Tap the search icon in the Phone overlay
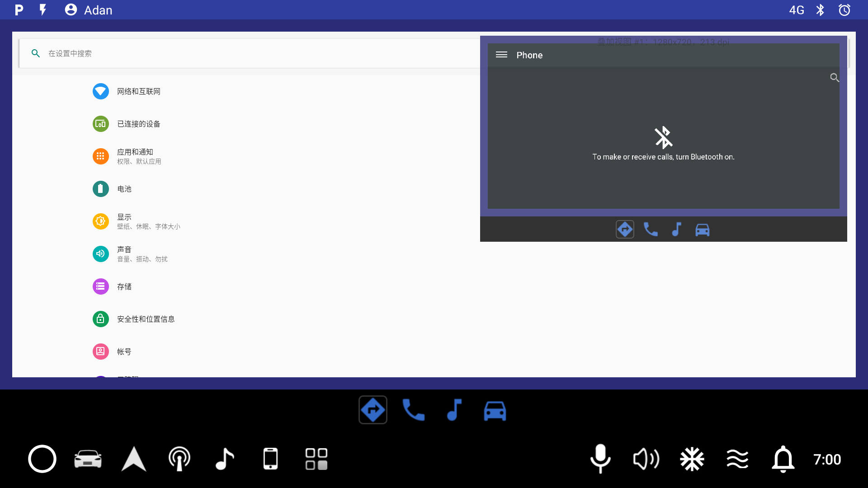The width and height of the screenshot is (868, 488). pos(835,78)
